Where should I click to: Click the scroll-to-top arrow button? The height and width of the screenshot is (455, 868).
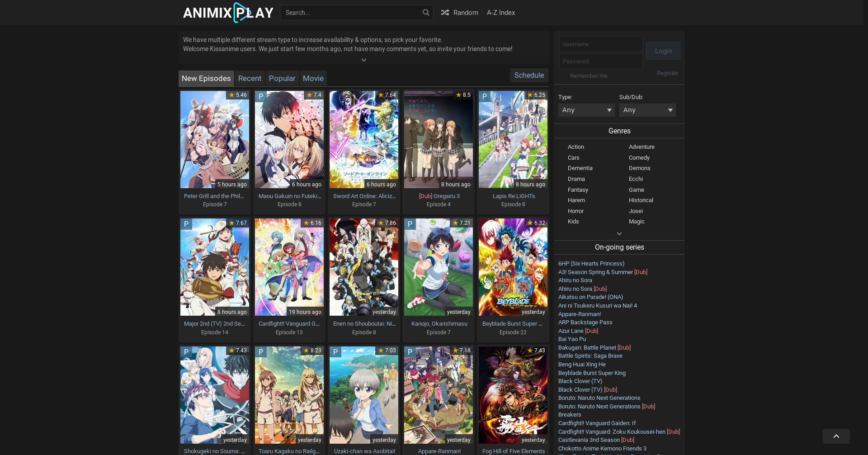[836, 436]
